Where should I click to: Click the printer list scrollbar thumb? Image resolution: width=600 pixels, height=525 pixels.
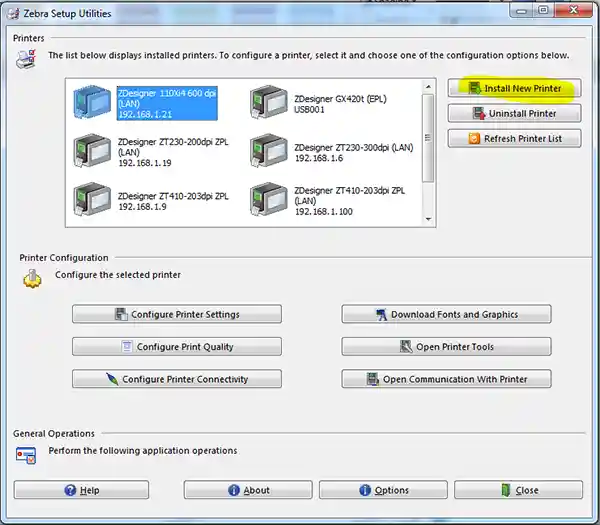click(428, 138)
